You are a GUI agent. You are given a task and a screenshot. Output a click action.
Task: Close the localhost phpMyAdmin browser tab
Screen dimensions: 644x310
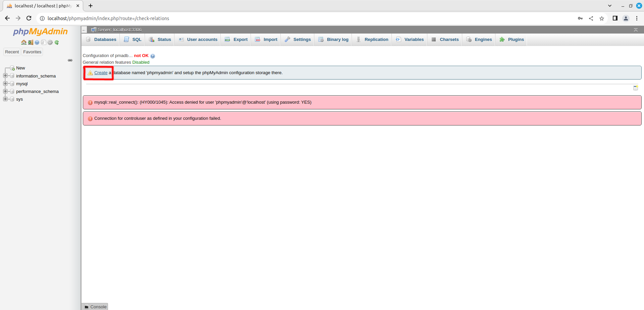click(78, 6)
